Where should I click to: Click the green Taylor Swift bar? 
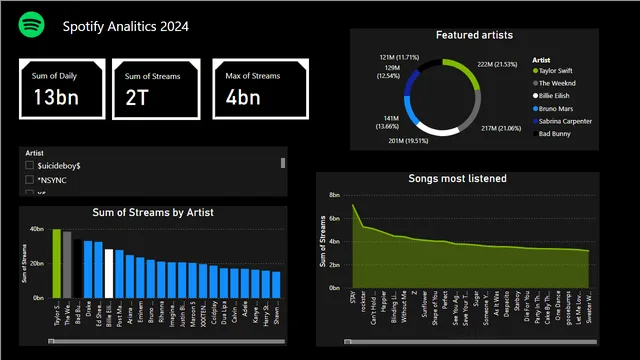pyautogui.click(x=57, y=264)
